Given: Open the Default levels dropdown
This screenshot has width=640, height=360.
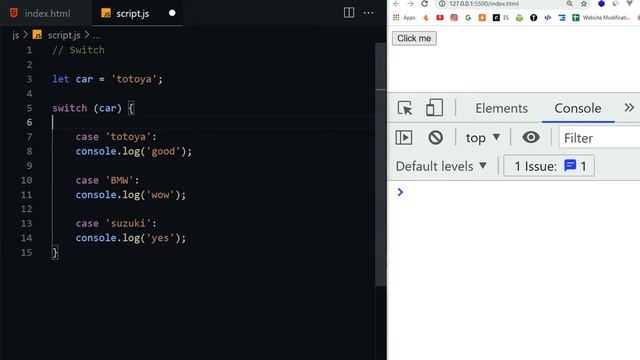Looking at the screenshot, I should tap(441, 166).
